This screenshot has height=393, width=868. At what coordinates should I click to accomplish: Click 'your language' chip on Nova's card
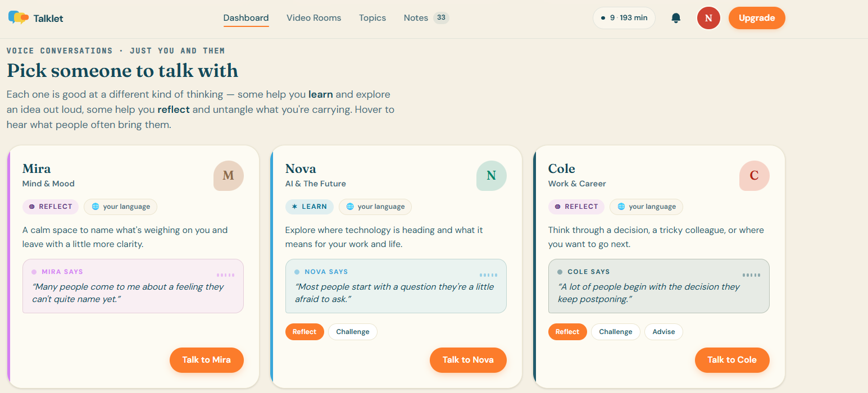point(375,207)
